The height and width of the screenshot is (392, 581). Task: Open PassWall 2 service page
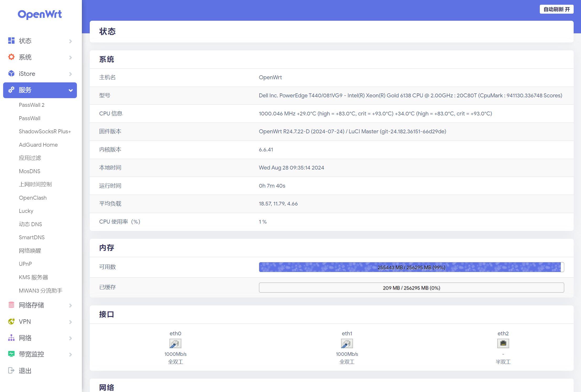[32, 105]
